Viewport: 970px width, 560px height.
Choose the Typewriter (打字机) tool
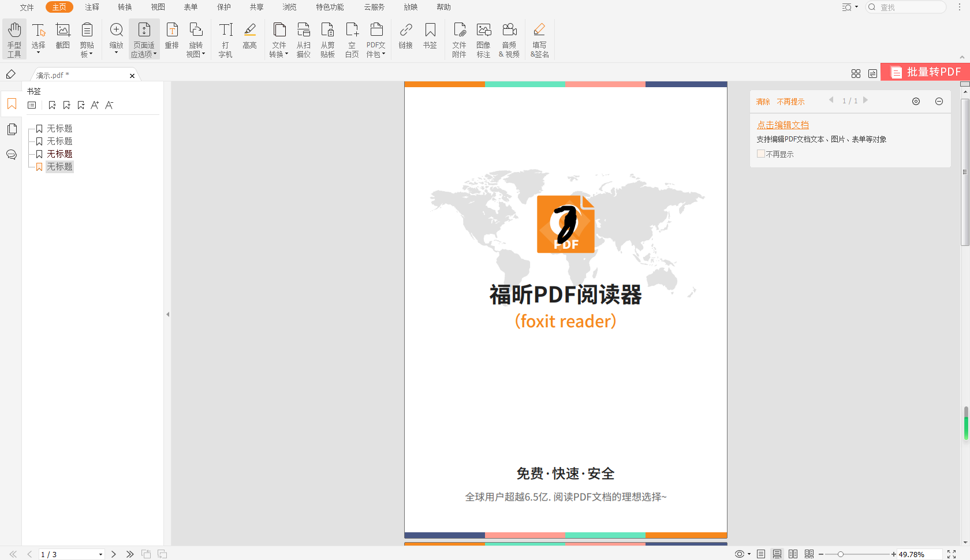(225, 39)
